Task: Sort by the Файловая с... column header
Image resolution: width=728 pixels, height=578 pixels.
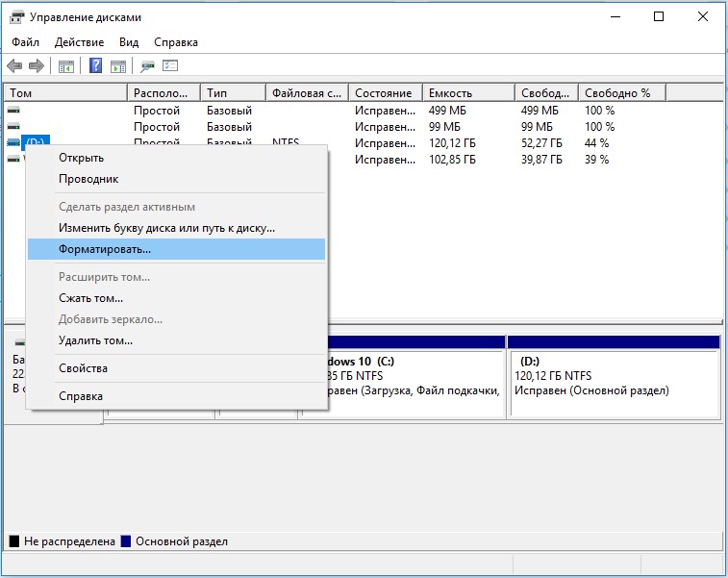Action: click(308, 93)
